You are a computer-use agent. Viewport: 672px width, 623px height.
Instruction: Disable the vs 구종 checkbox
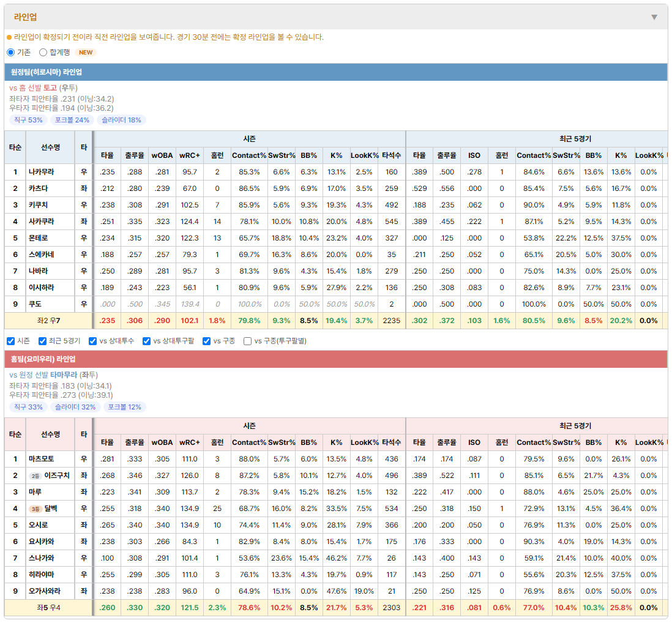207,341
